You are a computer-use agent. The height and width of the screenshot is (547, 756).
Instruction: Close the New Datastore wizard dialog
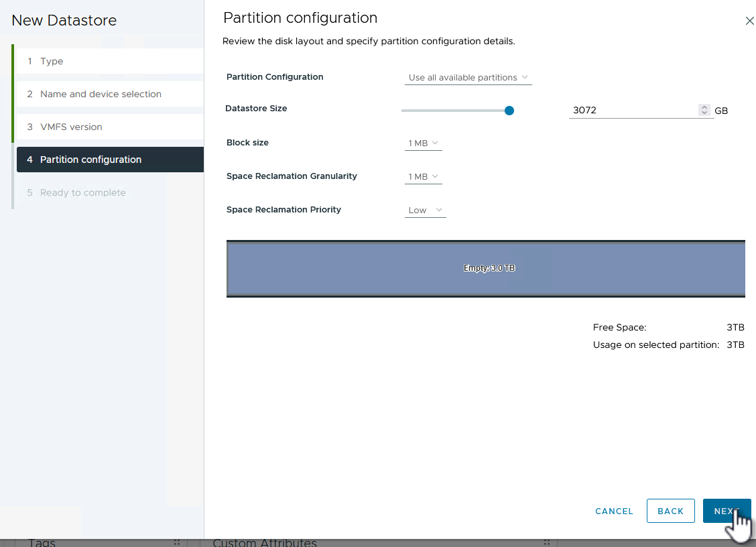pyautogui.click(x=749, y=21)
